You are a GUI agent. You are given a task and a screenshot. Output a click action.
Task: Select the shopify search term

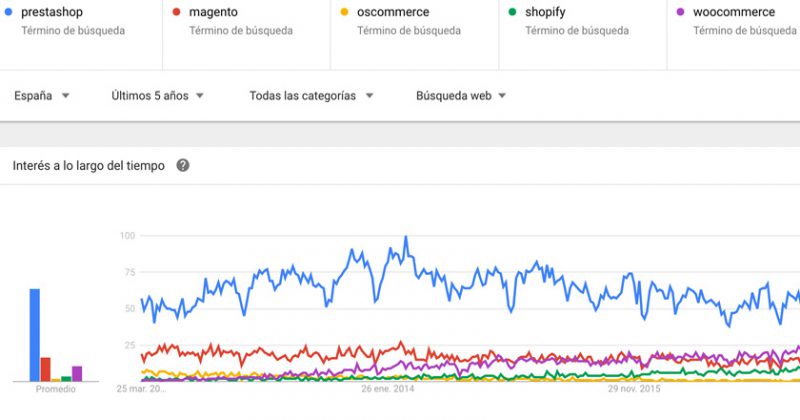point(545,13)
